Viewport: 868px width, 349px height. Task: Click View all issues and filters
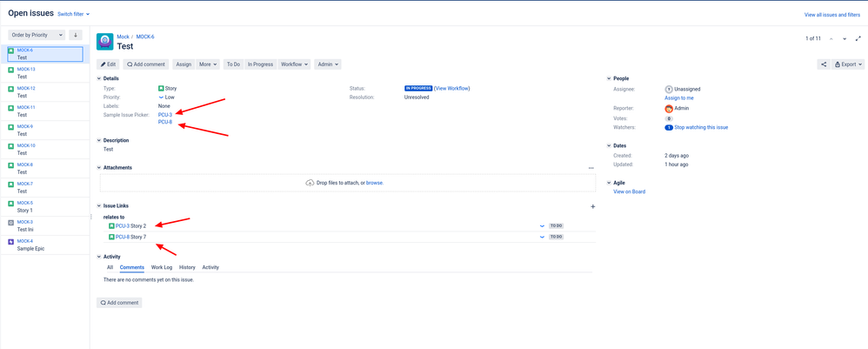coord(832,15)
